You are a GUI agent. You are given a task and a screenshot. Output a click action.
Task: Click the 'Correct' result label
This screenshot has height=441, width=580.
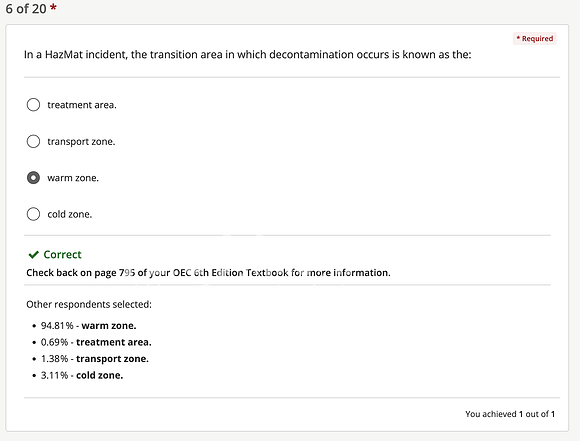pos(62,255)
